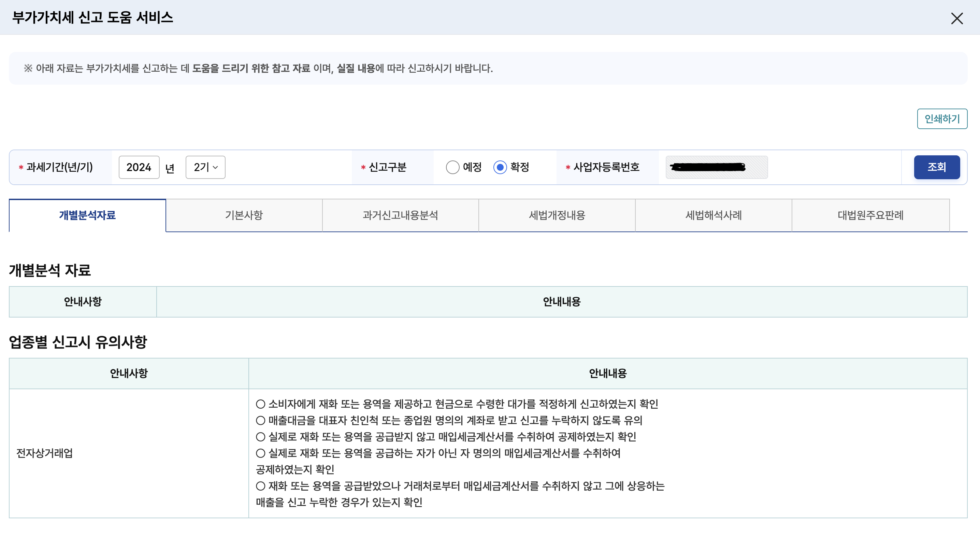Click the 사업자등록번호 input field
Image resolution: width=980 pixels, height=549 pixels.
pos(716,167)
